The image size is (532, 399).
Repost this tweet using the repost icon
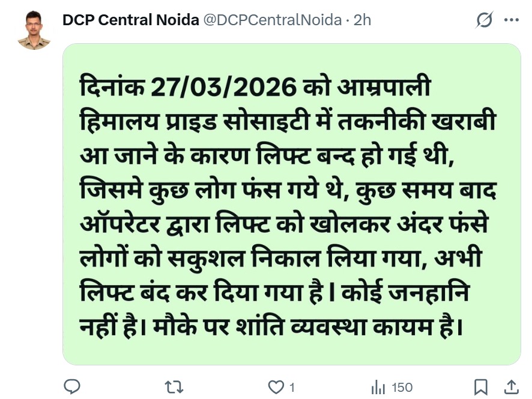pyautogui.click(x=174, y=386)
